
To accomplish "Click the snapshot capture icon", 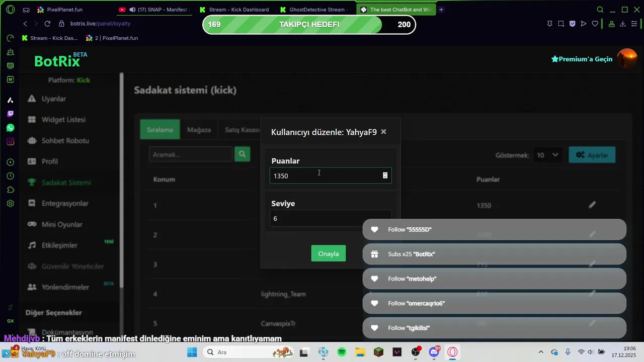I will (560, 24).
